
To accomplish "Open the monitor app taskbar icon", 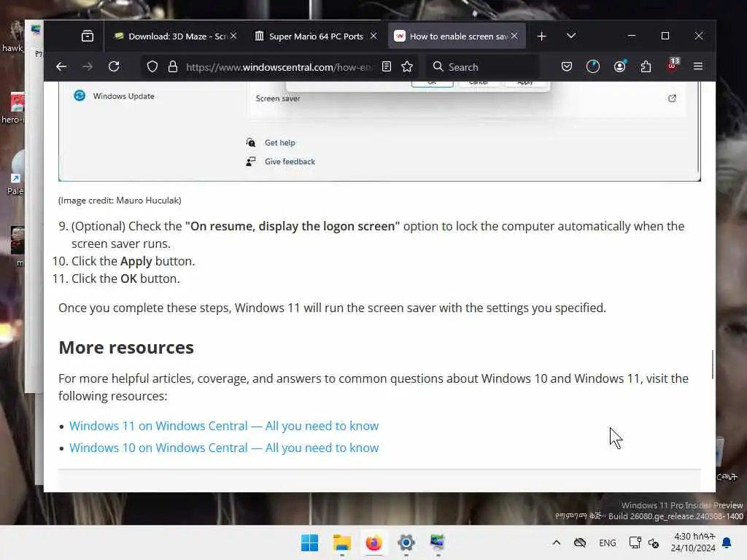I will [x=438, y=542].
